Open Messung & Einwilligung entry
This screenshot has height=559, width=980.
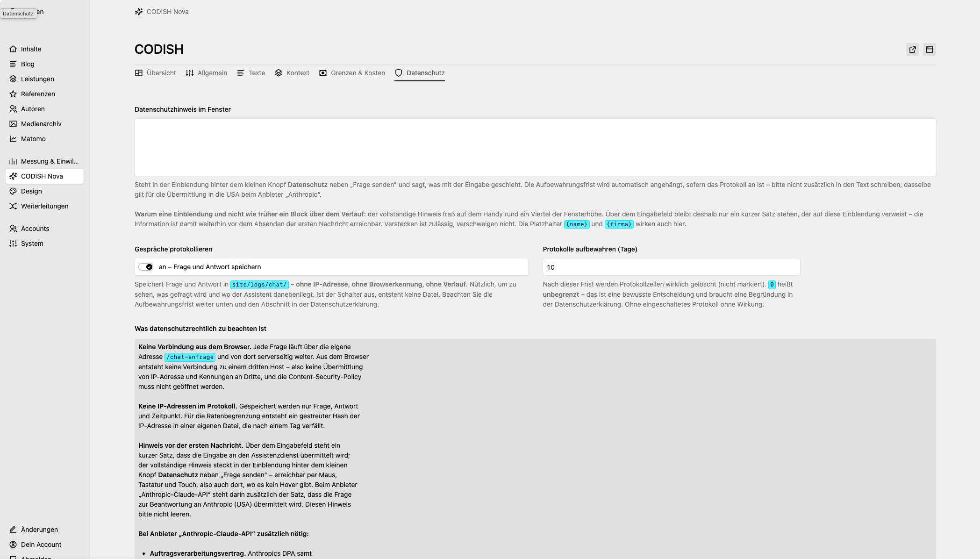click(x=44, y=161)
